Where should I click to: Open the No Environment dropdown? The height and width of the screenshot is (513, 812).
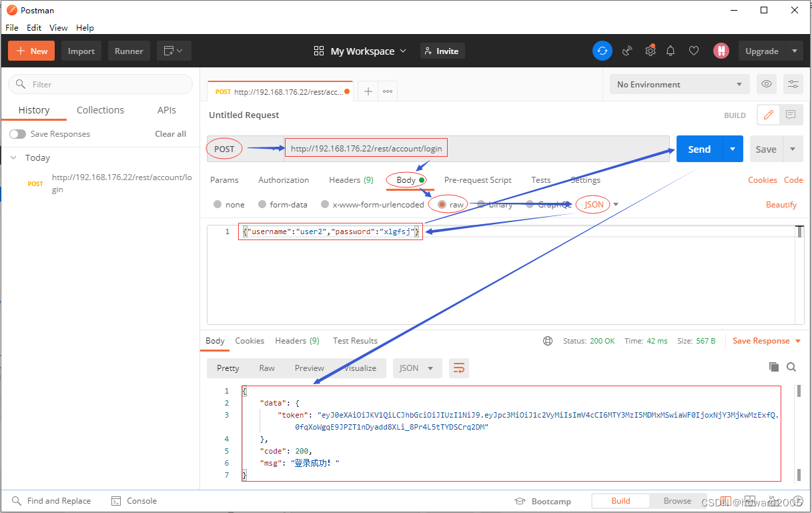(x=679, y=84)
